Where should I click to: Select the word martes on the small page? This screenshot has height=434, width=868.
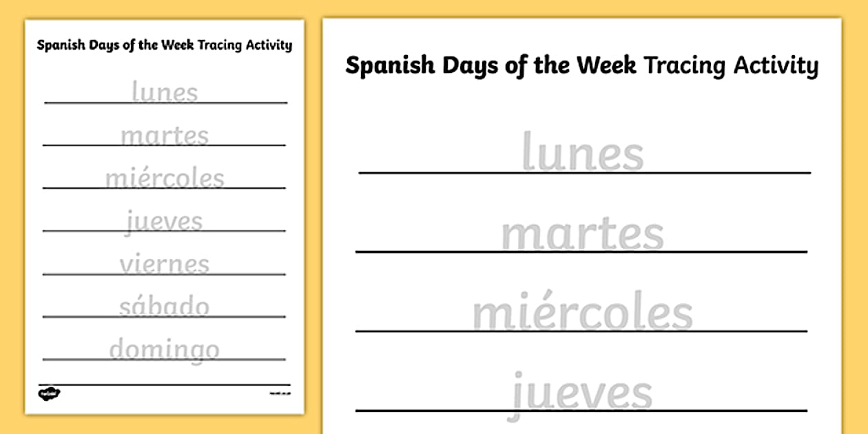pos(165,136)
